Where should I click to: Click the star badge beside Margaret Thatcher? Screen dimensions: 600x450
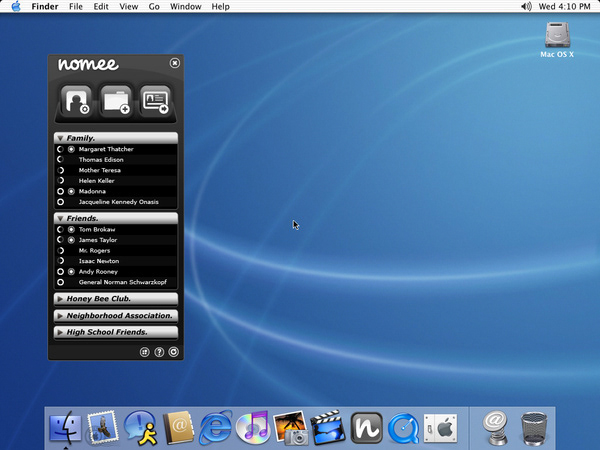tap(71, 149)
